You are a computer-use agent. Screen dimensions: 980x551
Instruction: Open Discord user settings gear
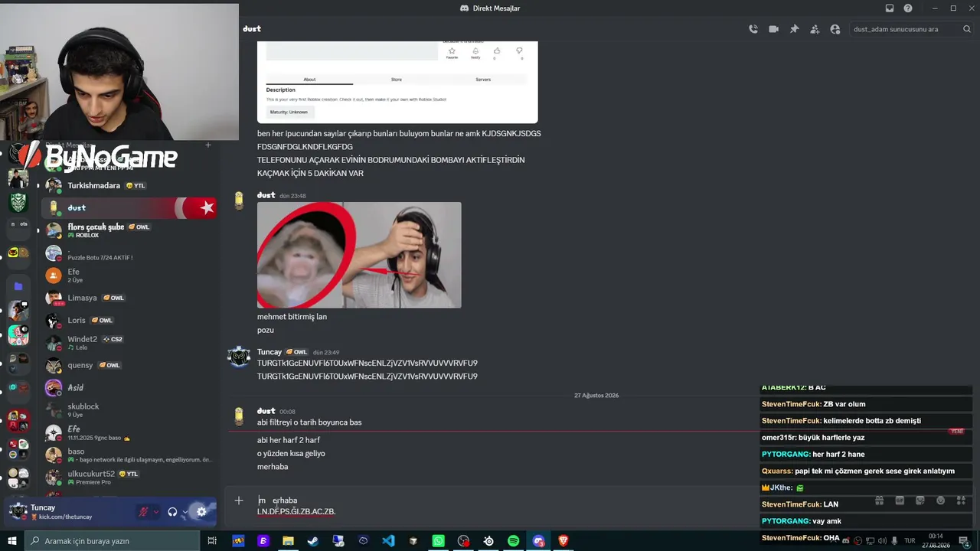201,512
